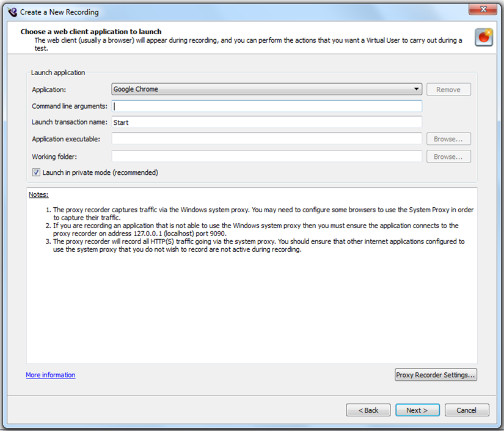Click the underlined Notes heading
Viewport: 504px width, 431px height.
coord(38,194)
